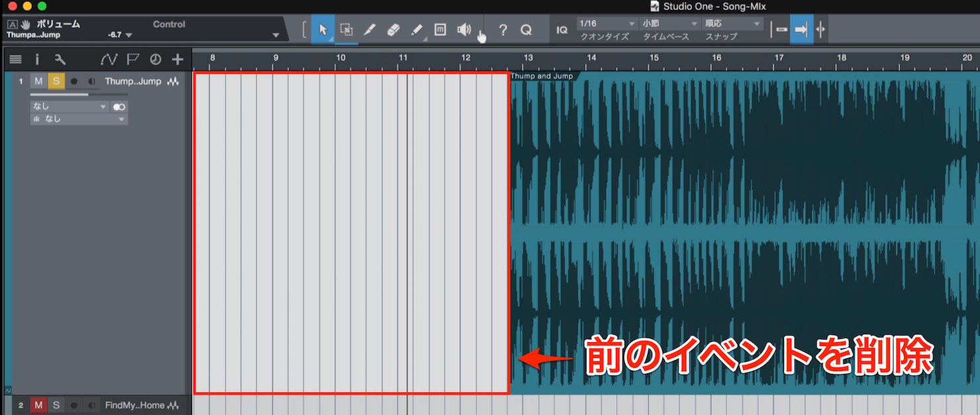Image resolution: width=980 pixels, height=415 pixels.
Task: Click the ボリューム parameter name
Action: tap(58, 24)
